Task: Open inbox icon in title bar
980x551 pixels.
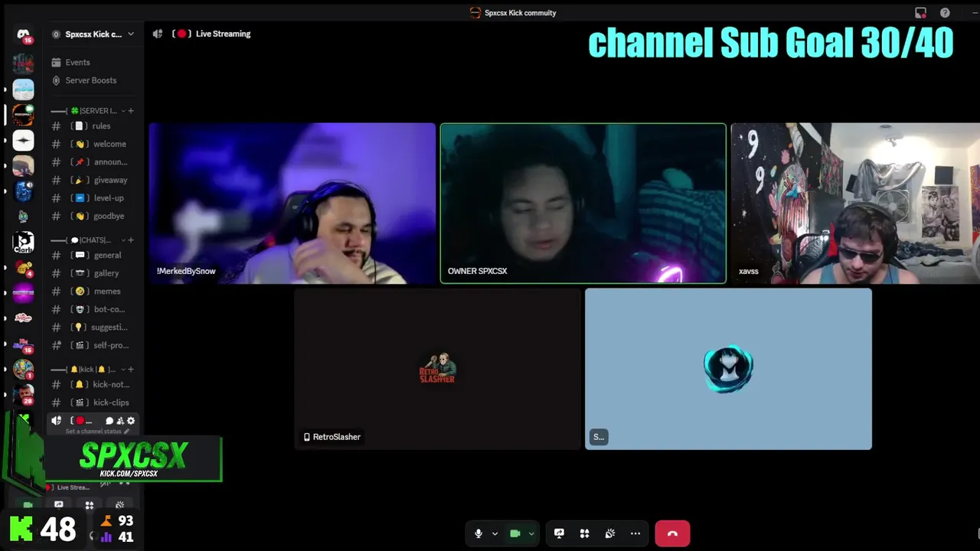Action: 920,13
